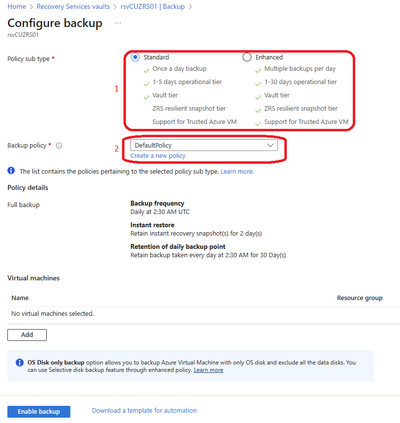The image size is (400, 423).
Task: Open Learn more link in OS Disk banner
Action: coord(208,370)
